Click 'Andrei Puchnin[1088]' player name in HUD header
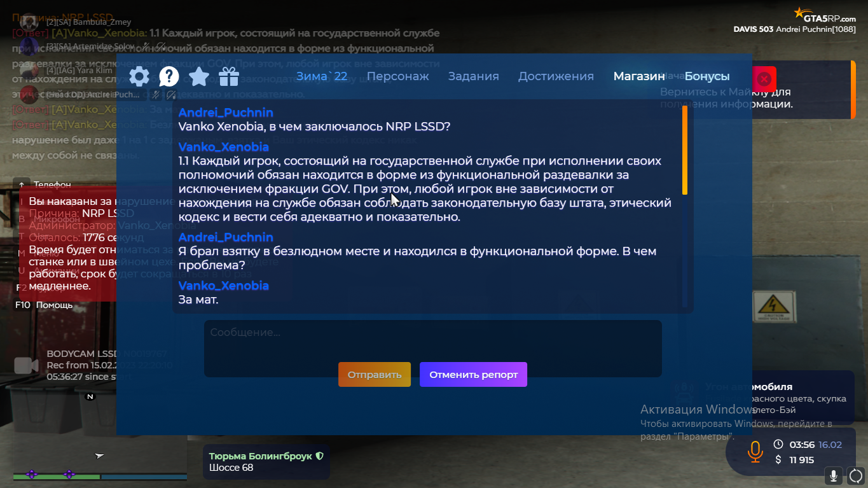This screenshot has height=488, width=868. pos(816,29)
